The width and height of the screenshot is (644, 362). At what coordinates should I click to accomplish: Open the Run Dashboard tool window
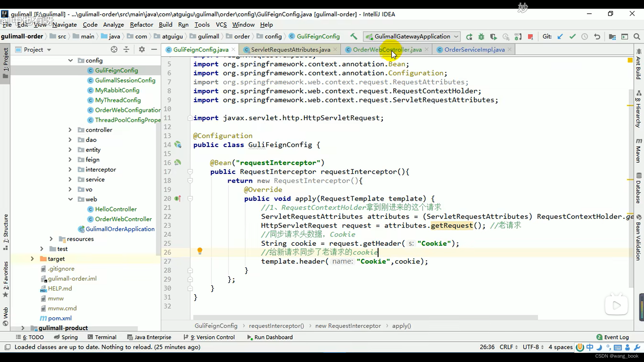tap(270, 337)
